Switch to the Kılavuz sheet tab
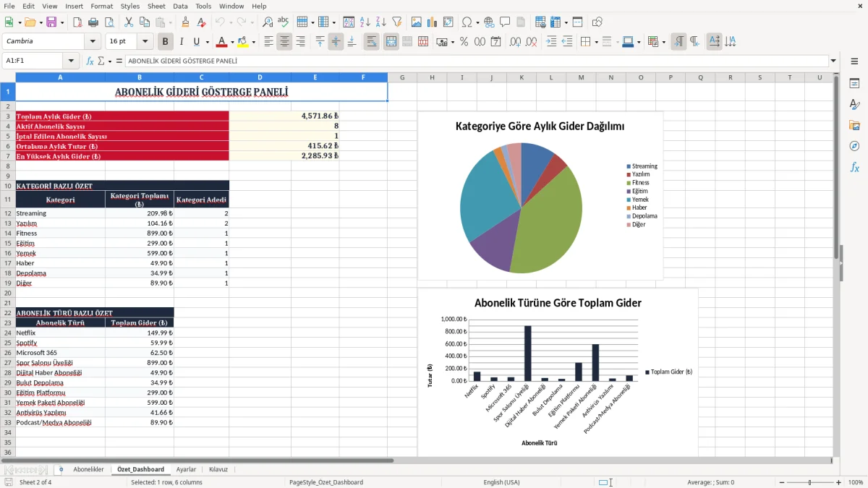868x488 pixels. coord(218,469)
